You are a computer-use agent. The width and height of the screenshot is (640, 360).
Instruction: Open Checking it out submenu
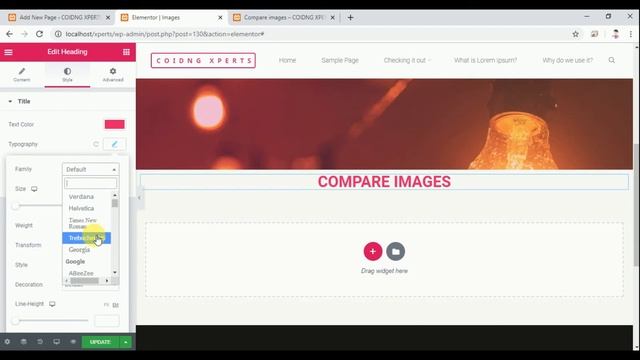tap(407, 60)
